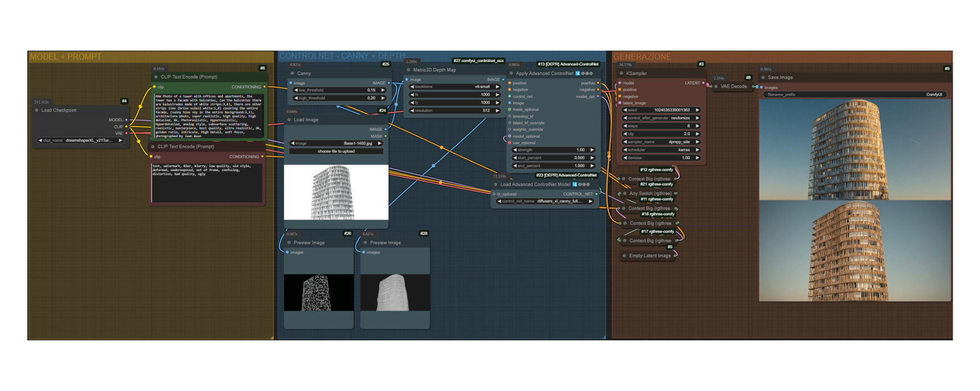Click the timestep_kf input port
This screenshot has width=980, height=391.
click(510, 116)
